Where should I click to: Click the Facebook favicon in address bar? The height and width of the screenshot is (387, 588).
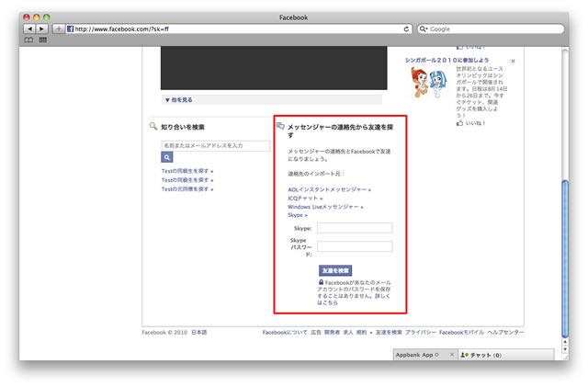coord(70,28)
